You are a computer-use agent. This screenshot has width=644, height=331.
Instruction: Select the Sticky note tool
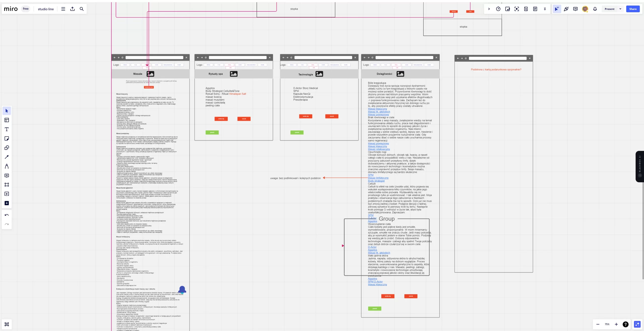7,138
